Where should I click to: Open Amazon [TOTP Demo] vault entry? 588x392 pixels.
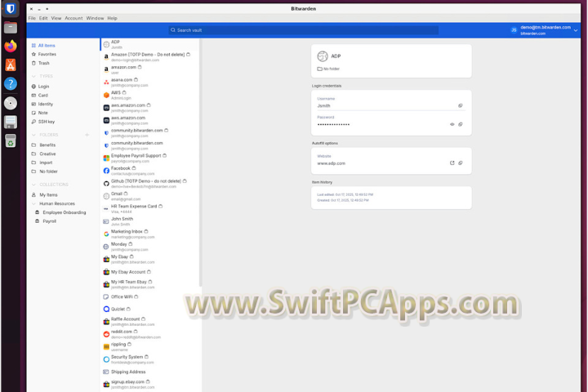point(150,57)
